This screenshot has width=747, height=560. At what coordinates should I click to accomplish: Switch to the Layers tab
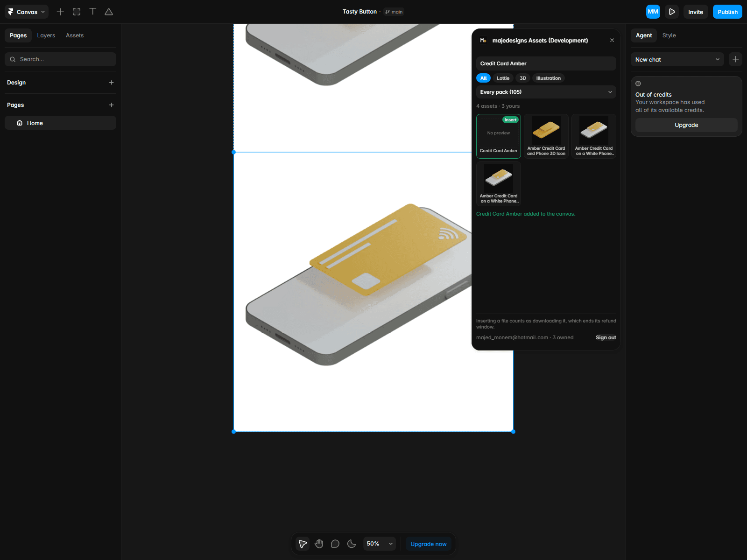(x=46, y=35)
